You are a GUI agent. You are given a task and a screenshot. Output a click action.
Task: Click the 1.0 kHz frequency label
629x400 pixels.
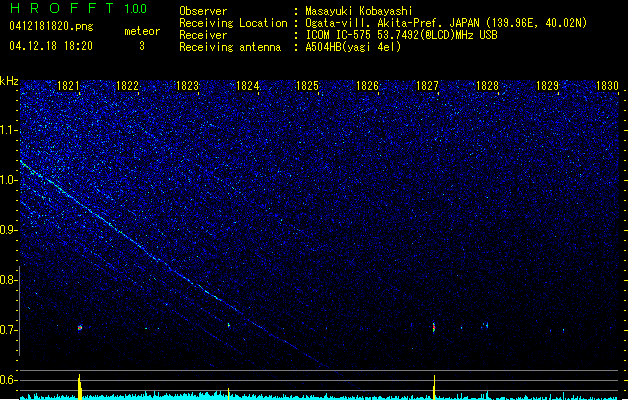[9, 180]
